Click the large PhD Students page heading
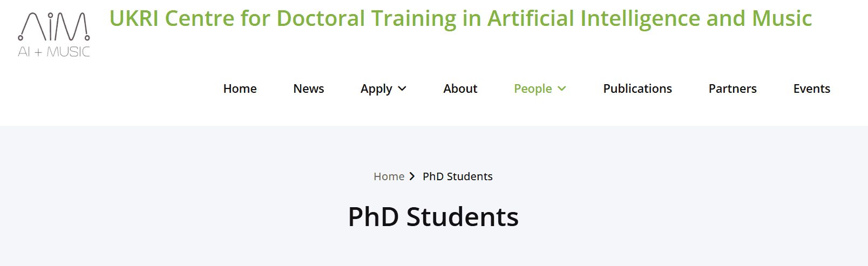Image resolution: width=868 pixels, height=266 pixels. pyautogui.click(x=433, y=217)
